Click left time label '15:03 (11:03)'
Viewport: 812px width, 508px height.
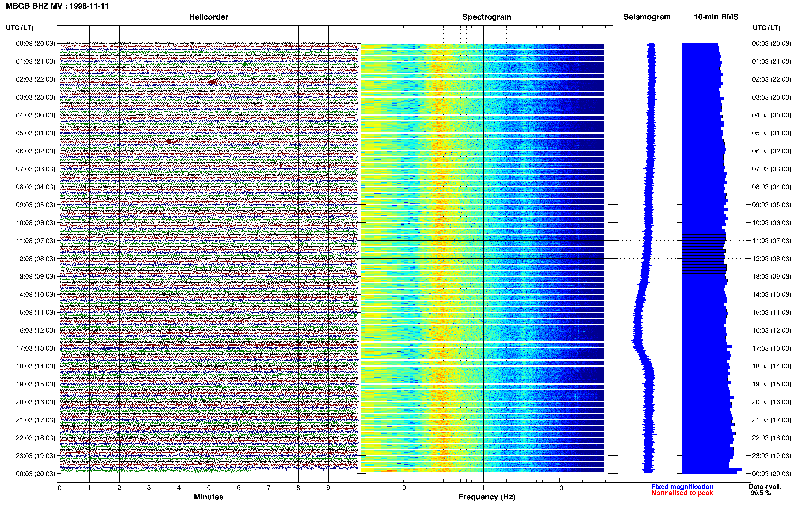(35, 313)
